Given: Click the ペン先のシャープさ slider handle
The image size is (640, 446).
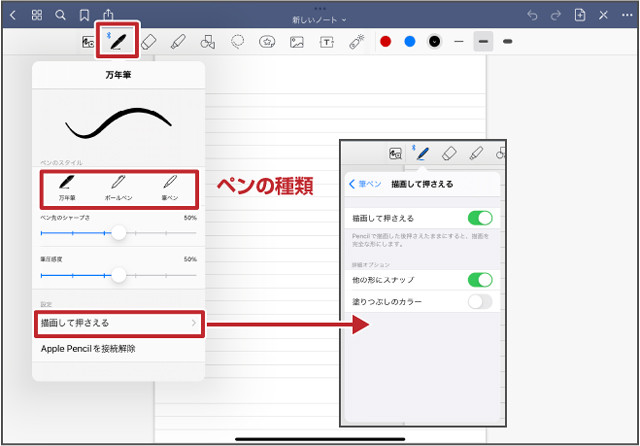Looking at the screenshot, I should point(119,232).
